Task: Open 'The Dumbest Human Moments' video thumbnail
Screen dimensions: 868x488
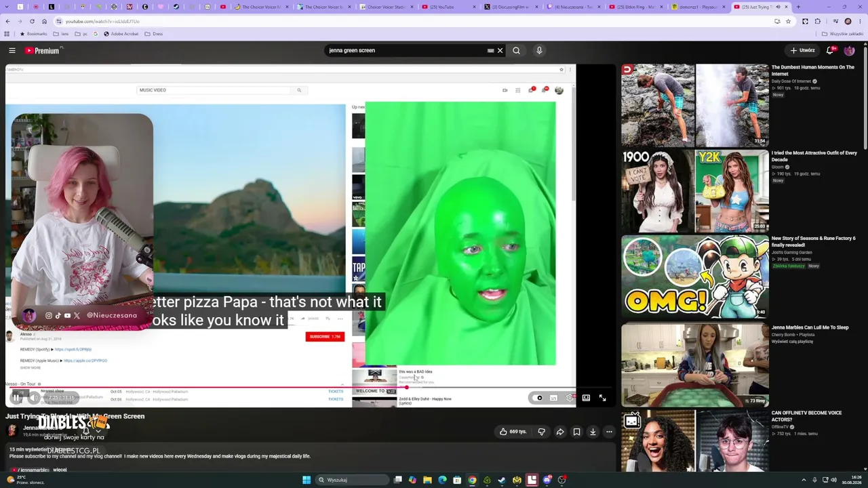Action: (695, 105)
